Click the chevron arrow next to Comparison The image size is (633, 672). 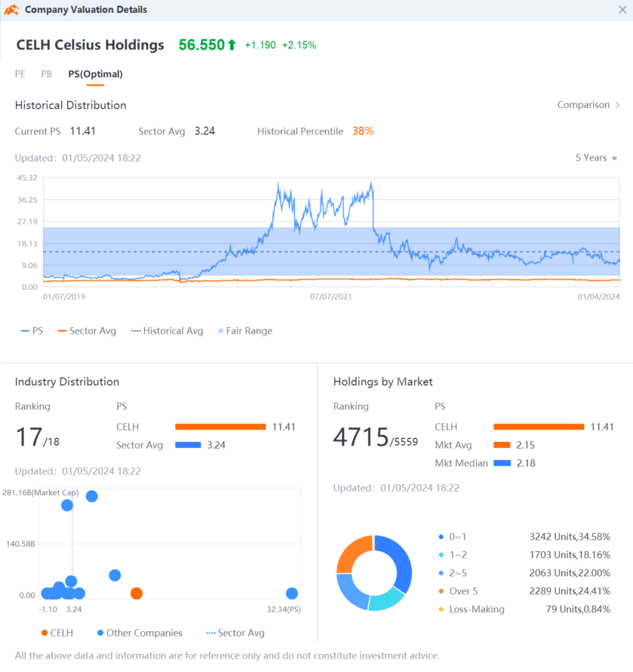pyautogui.click(x=617, y=104)
